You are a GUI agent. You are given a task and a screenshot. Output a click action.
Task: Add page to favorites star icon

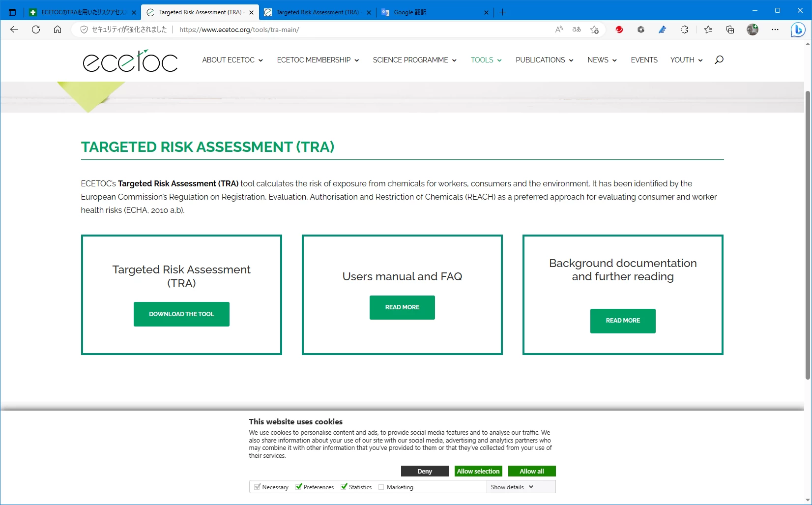[x=594, y=30]
